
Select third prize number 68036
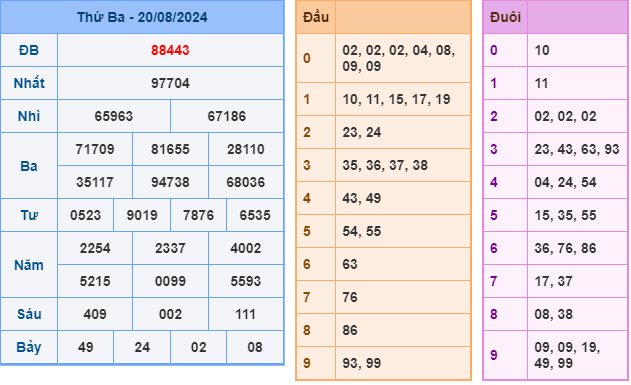click(x=245, y=182)
